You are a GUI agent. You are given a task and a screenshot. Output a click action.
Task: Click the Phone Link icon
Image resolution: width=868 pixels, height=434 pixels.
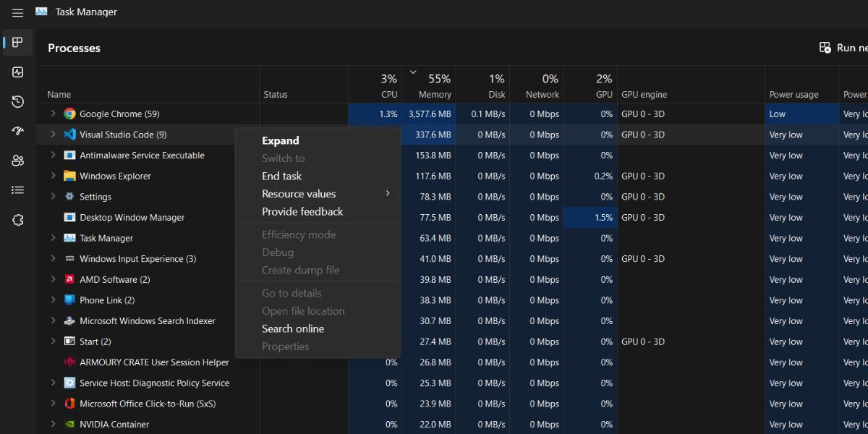click(x=69, y=300)
